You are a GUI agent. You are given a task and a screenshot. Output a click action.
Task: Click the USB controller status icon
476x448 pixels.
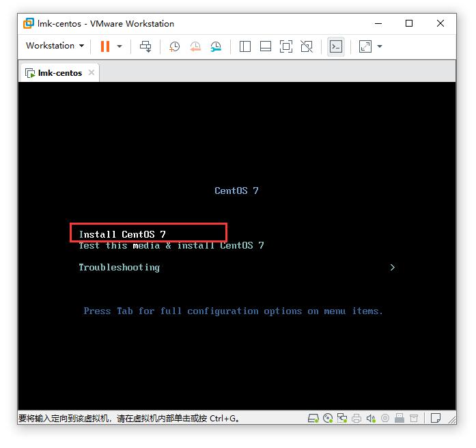point(385,419)
